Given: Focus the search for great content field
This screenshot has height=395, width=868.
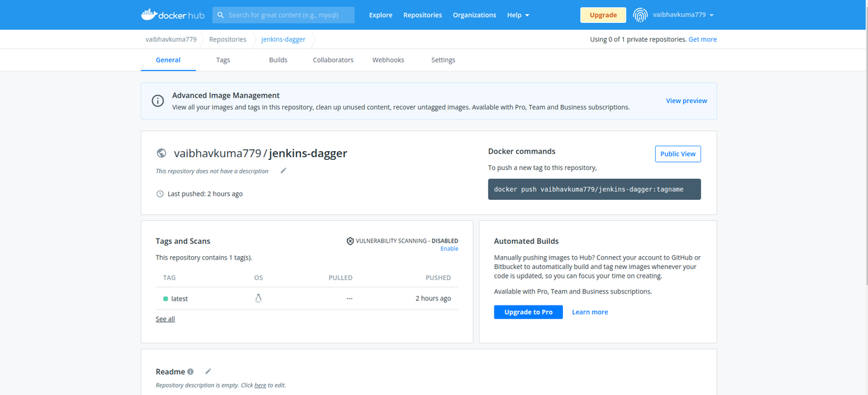Looking at the screenshot, I should pos(283,15).
